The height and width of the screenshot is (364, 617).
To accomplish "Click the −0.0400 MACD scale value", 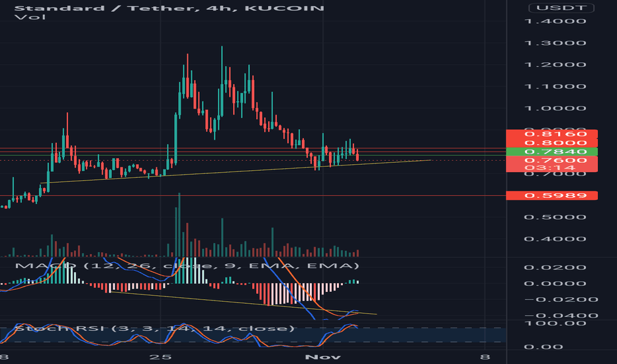I will (561, 316).
